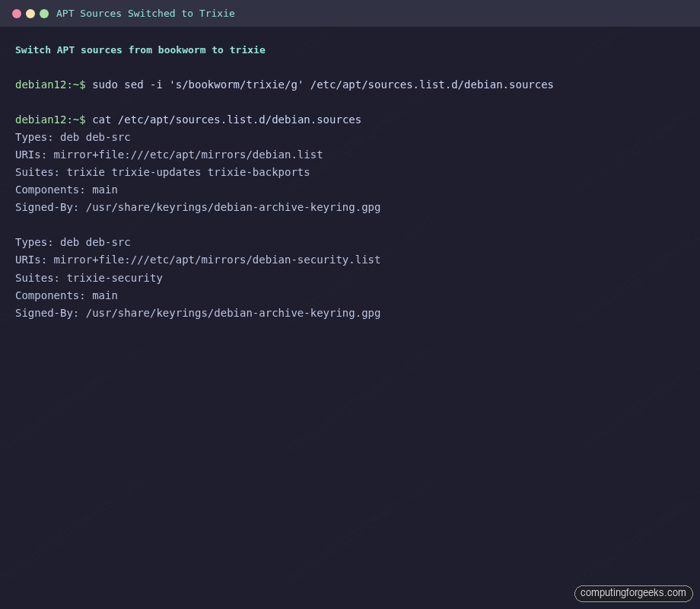Image resolution: width=700 pixels, height=609 pixels.
Task: Select the first 'Components: main' entry
Action: click(x=66, y=190)
